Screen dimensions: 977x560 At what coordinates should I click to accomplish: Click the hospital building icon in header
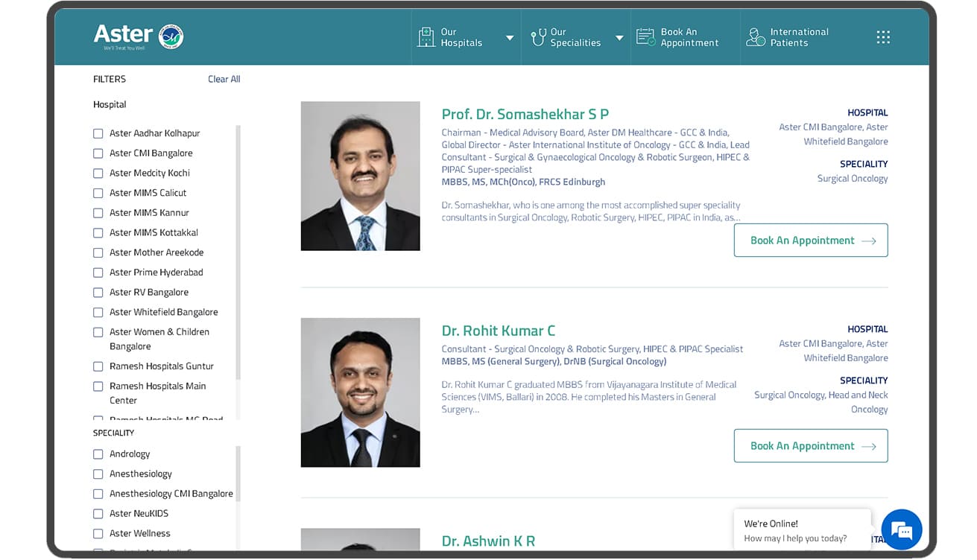[x=426, y=37]
